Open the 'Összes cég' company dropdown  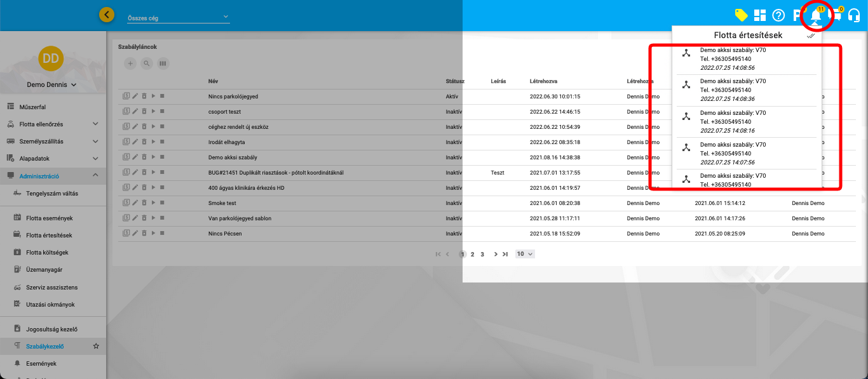coord(178,18)
